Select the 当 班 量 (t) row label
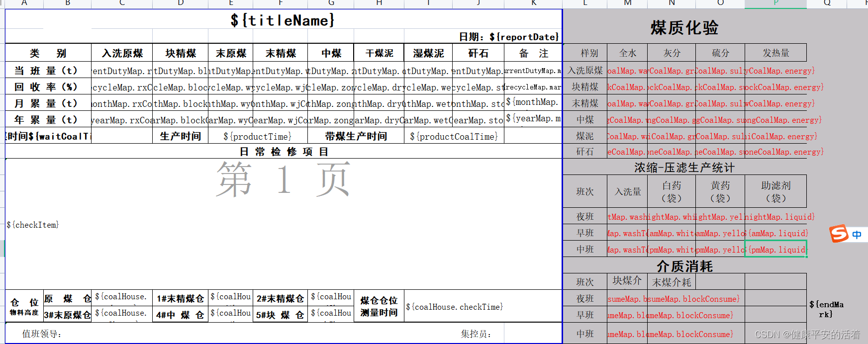This screenshot has height=344, width=868. click(48, 71)
